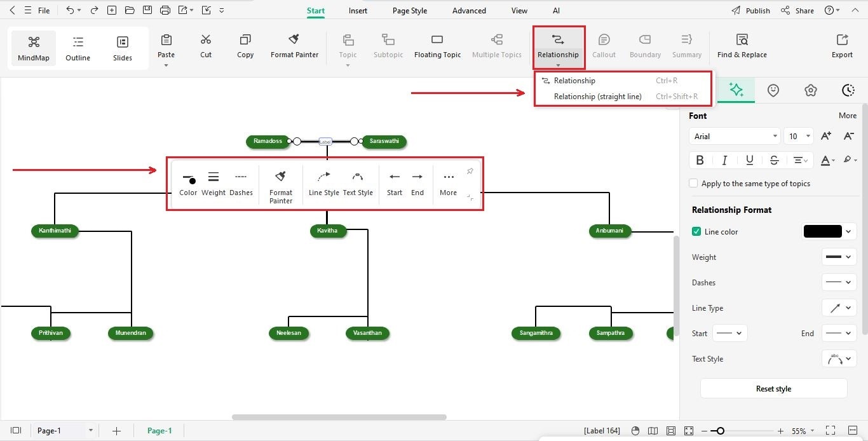Select Format Painter in ribbon
The width and height of the screenshot is (868, 441).
pyautogui.click(x=294, y=46)
